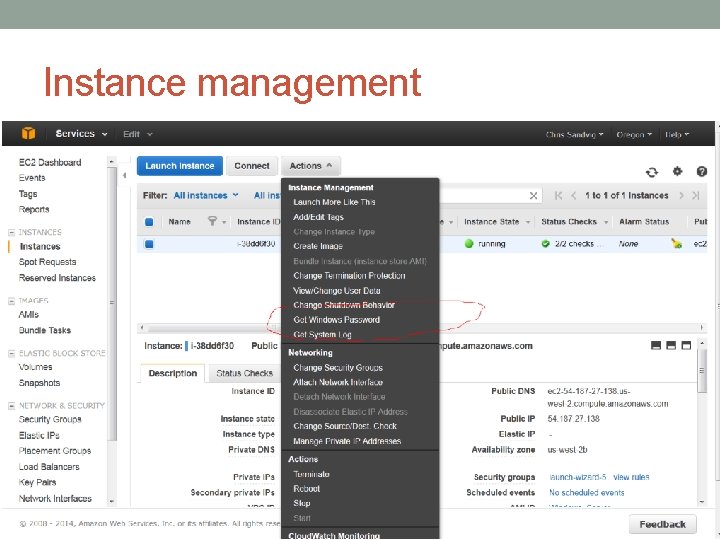Open the No scheduled events link
Image resolution: width=720 pixels, height=540 pixels.
coord(586,493)
